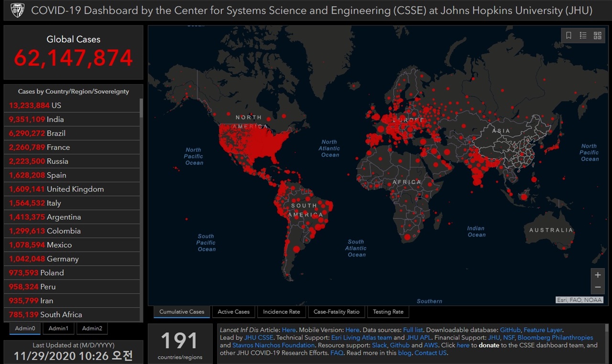Open the JHU APL link
This screenshot has width=612, height=364.
[418, 338]
